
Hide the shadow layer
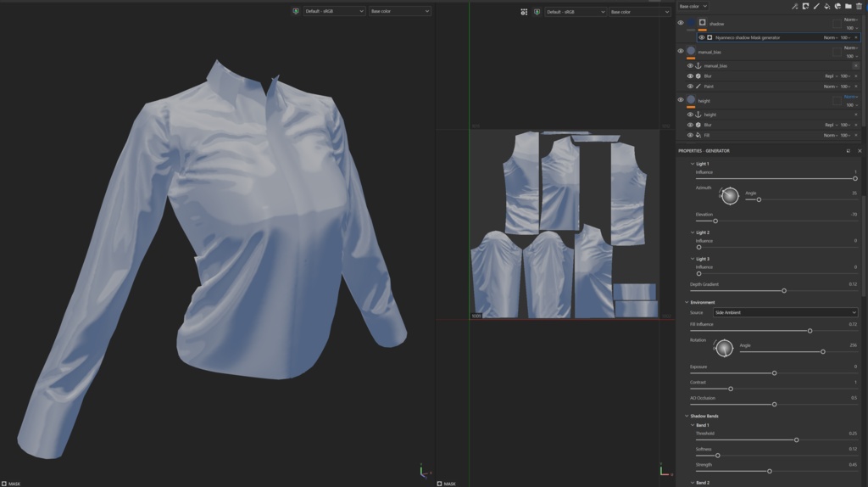(681, 23)
